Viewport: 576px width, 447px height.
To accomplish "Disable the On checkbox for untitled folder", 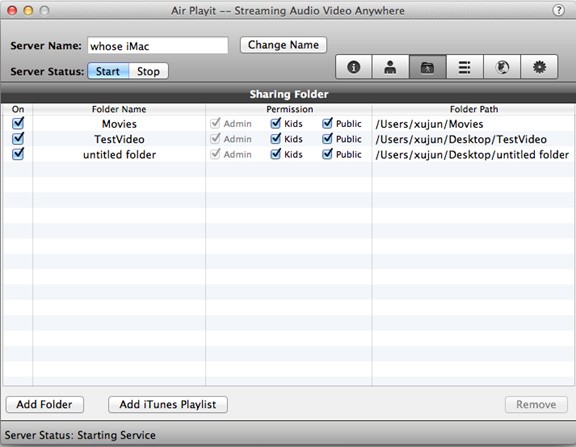I will [x=18, y=154].
